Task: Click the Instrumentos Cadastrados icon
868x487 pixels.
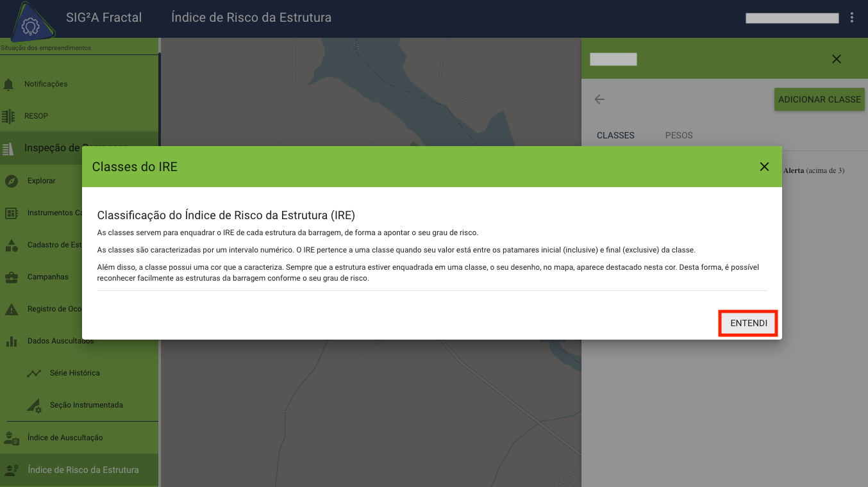Action: (12, 213)
